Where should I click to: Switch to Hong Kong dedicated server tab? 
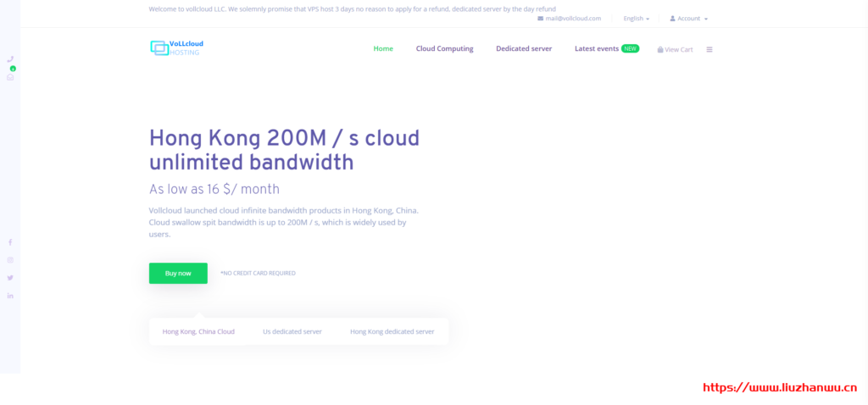pos(392,331)
